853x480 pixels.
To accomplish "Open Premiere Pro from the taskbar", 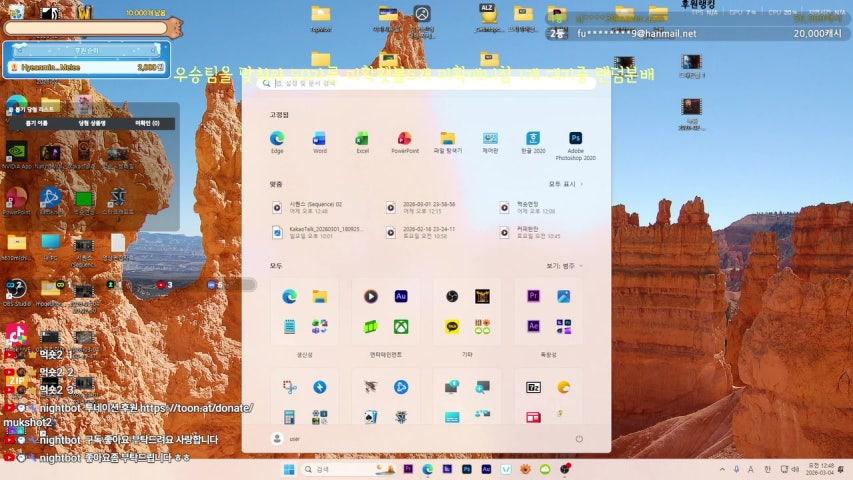I will pos(407,469).
